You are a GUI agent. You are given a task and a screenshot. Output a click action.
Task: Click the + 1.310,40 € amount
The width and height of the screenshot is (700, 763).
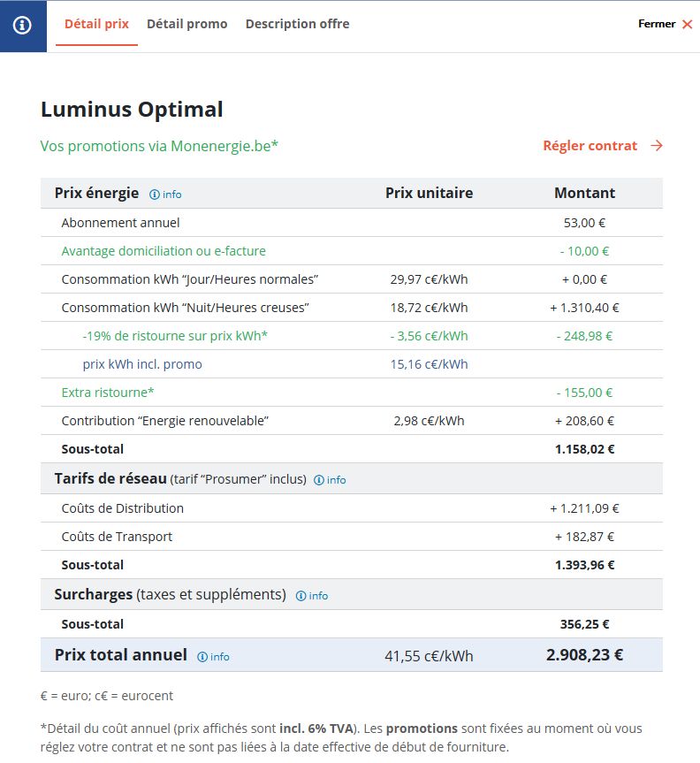point(584,308)
